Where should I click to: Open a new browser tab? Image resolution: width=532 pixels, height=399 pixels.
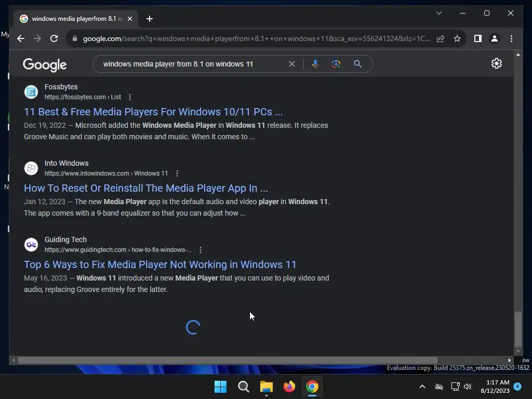(x=149, y=19)
